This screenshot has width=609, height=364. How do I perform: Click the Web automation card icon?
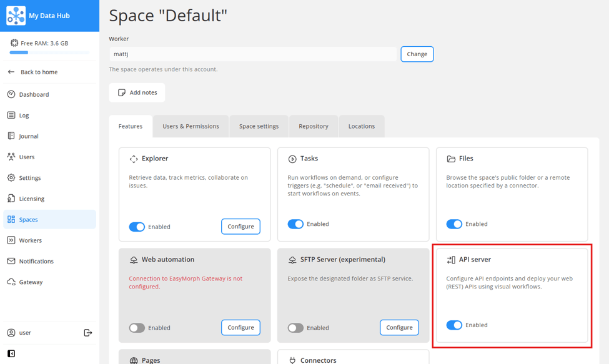(134, 260)
